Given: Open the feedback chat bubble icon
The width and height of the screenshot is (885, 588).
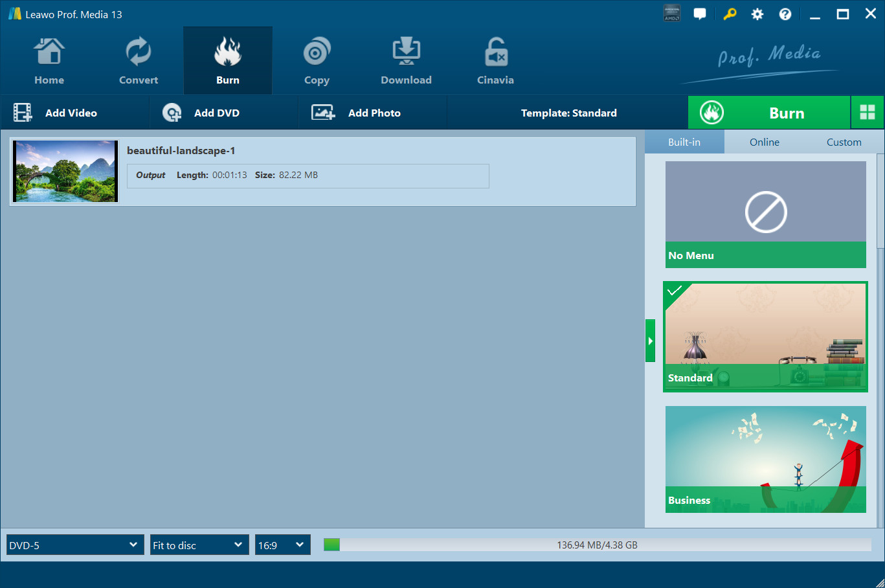Looking at the screenshot, I should click(x=700, y=14).
